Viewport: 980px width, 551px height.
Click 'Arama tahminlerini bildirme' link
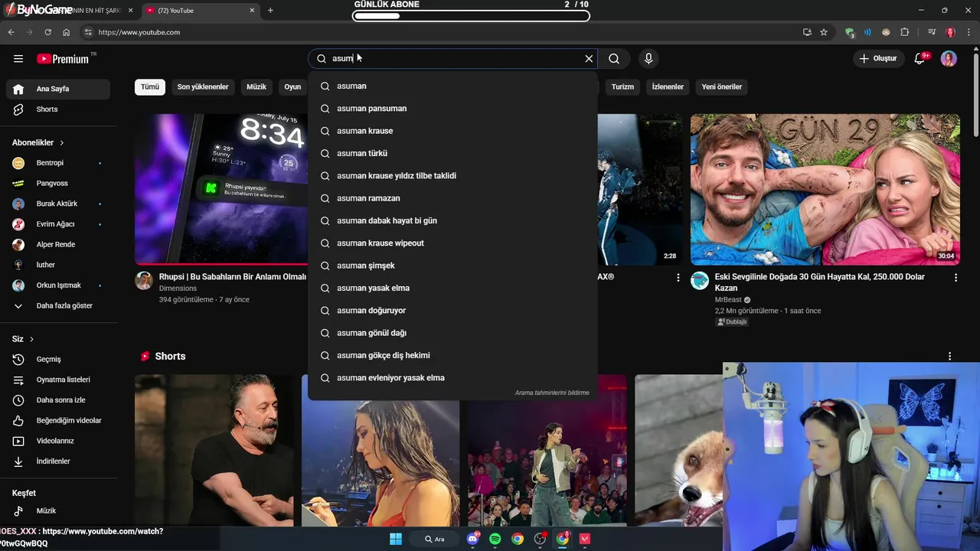point(552,393)
